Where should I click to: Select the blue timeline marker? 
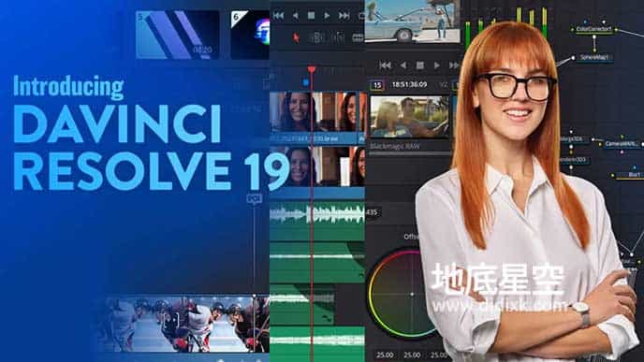click(305, 82)
